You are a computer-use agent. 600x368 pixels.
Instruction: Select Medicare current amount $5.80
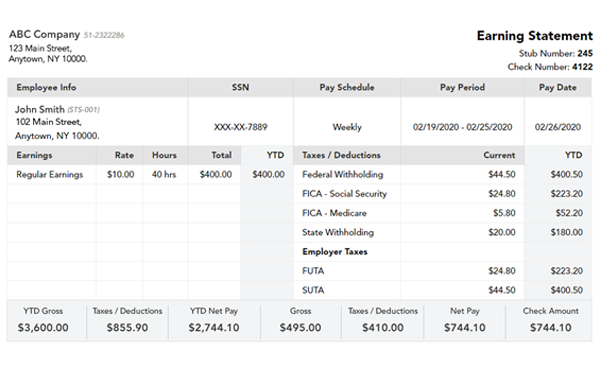coord(504,213)
